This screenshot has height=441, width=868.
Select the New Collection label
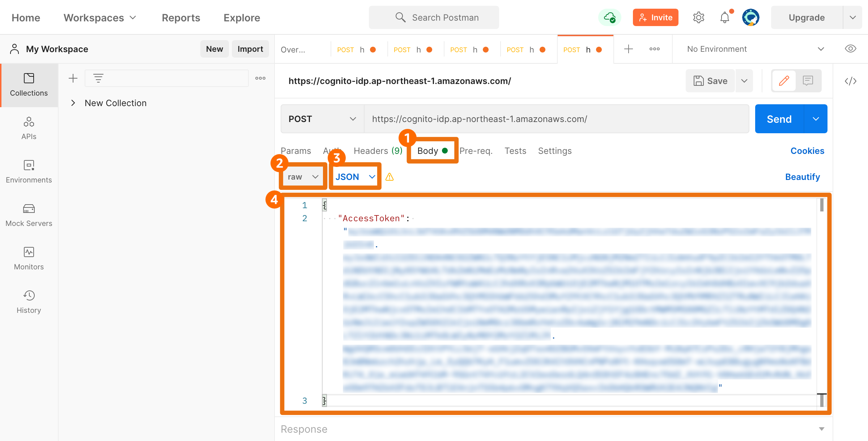pyautogui.click(x=116, y=103)
